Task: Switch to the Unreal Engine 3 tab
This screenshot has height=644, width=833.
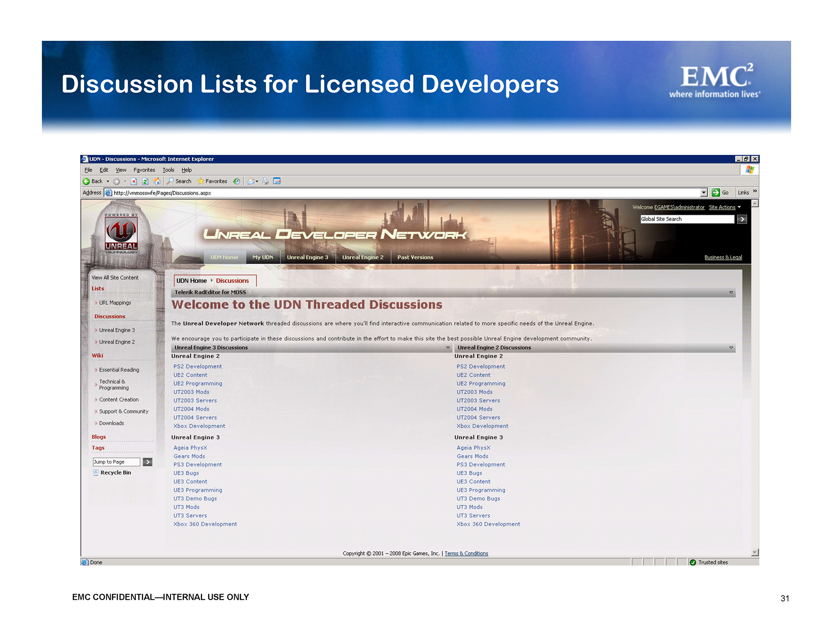Action: tap(307, 257)
